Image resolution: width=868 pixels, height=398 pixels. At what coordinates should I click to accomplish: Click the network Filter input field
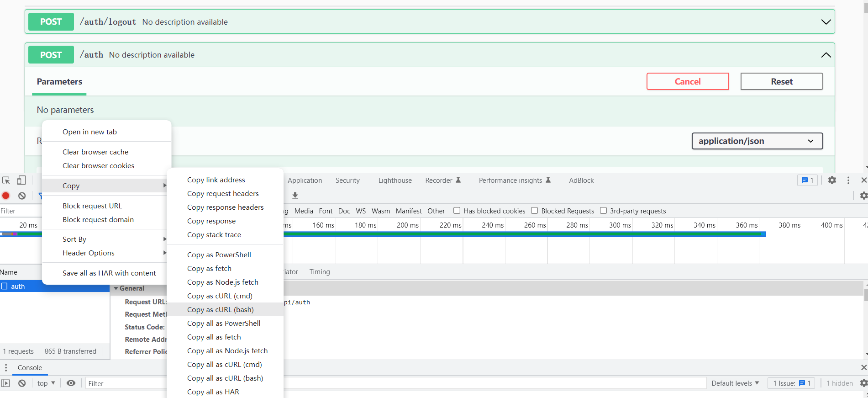21,211
